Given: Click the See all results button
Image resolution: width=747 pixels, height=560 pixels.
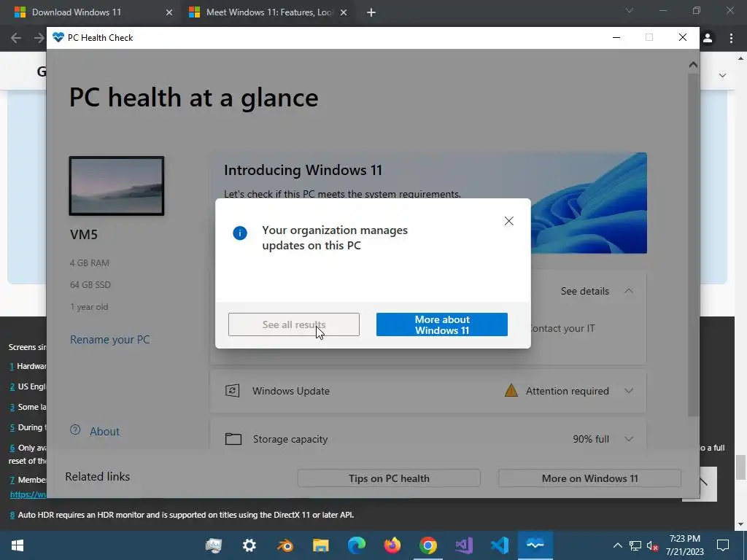Looking at the screenshot, I should pyautogui.click(x=294, y=324).
